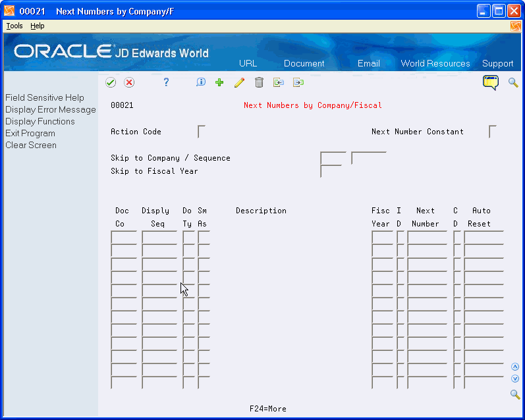
Task: Open the yellow chat message icon
Action: pos(491,82)
